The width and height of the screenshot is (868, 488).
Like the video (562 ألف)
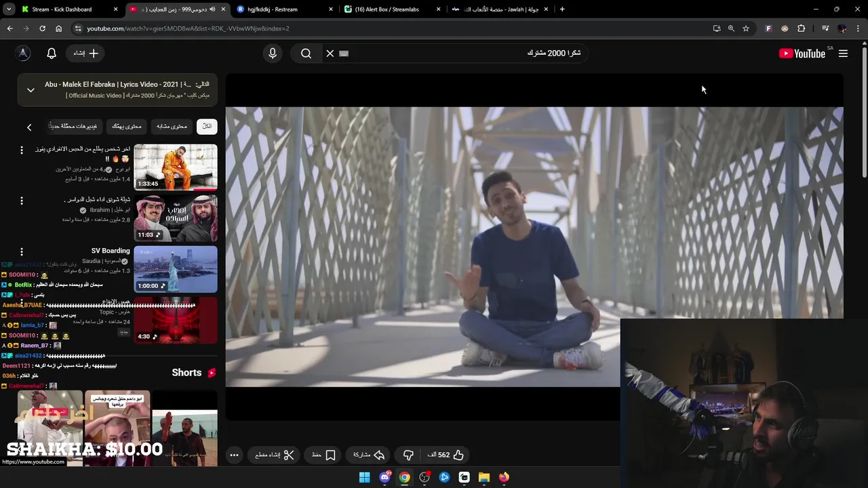tap(446, 455)
